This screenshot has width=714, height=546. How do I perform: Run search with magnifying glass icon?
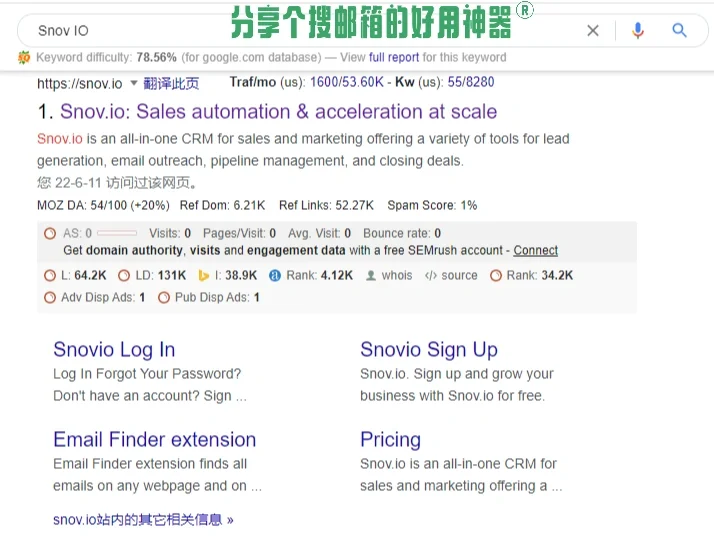(x=679, y=30)
